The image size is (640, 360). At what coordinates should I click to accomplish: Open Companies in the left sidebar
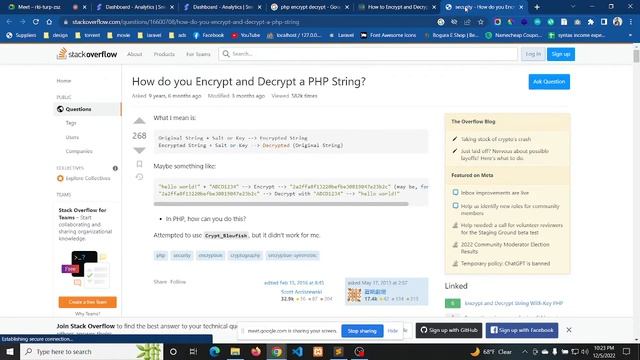tap(79, 151)
